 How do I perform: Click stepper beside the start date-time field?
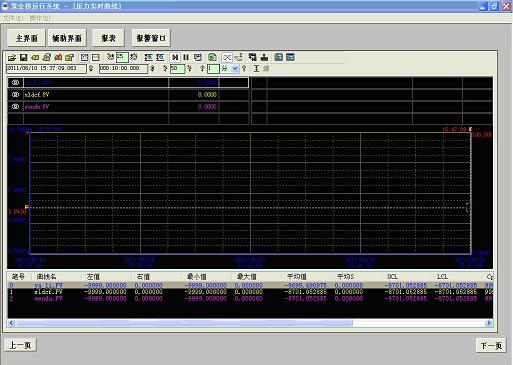point(91,69)
